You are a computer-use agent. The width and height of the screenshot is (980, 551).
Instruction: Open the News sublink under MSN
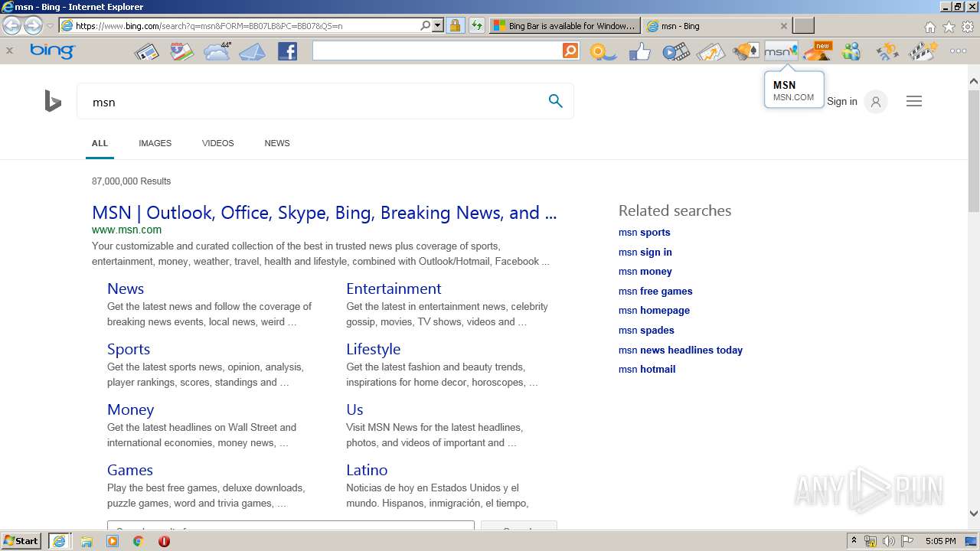(x=126, y=289)
